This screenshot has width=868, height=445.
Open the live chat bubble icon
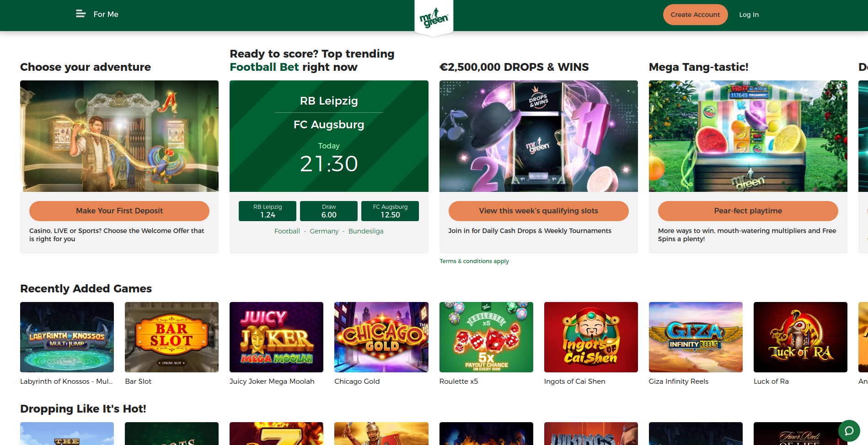tap(849, 431)
